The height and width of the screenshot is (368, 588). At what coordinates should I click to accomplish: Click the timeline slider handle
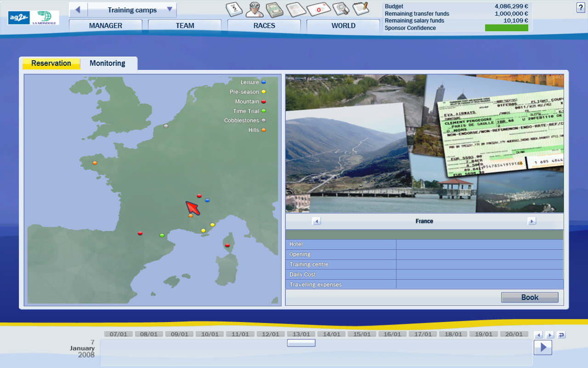(x=301, y=343)
